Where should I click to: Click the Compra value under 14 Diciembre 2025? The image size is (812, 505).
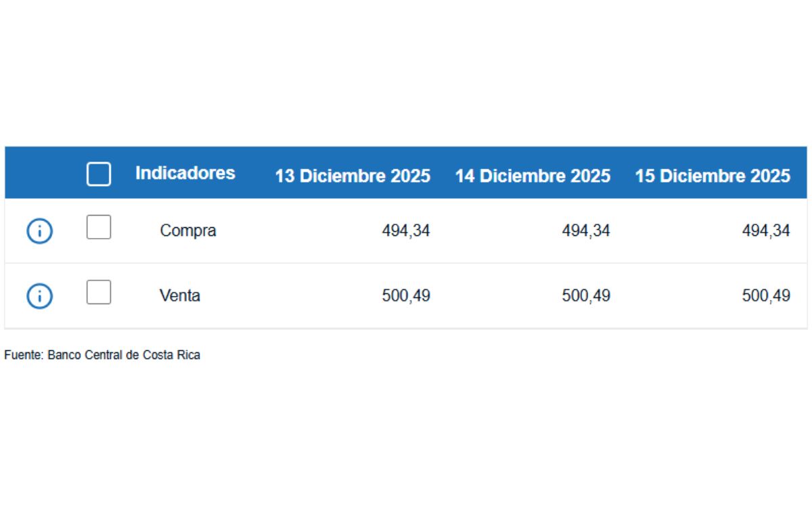[x=586, y=230]
